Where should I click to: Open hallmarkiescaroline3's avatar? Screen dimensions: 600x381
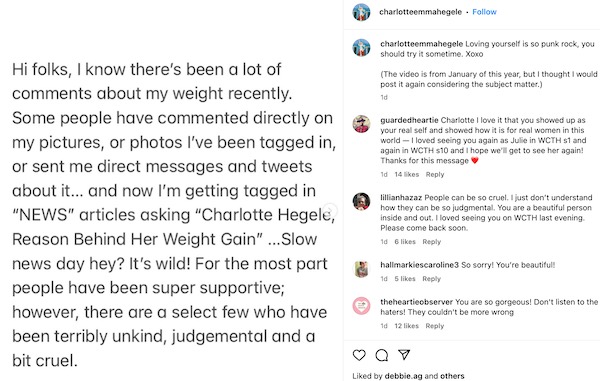coord(361,269)
